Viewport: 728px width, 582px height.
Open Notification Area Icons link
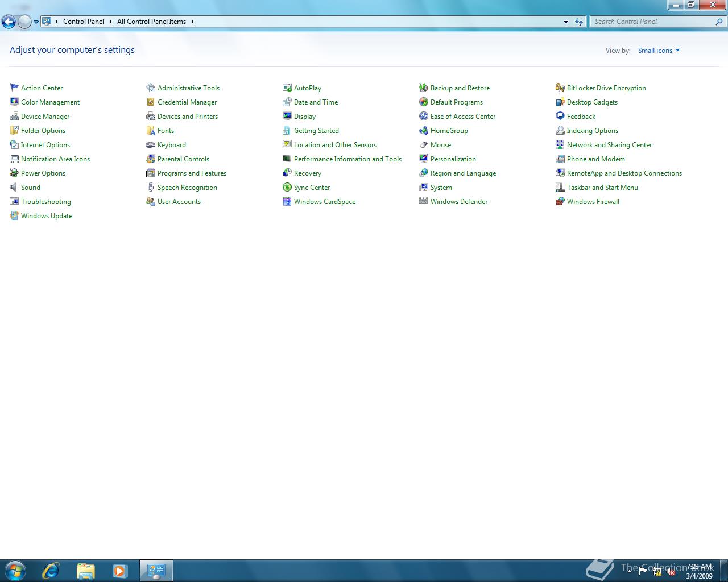pyautogui.click(x=55, y=159)
